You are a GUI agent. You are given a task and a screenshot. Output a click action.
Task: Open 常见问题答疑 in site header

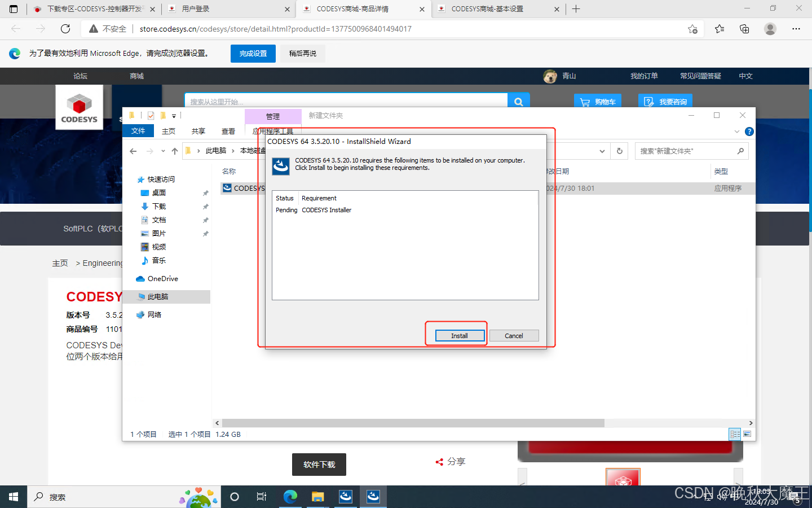tap(700, 76)
